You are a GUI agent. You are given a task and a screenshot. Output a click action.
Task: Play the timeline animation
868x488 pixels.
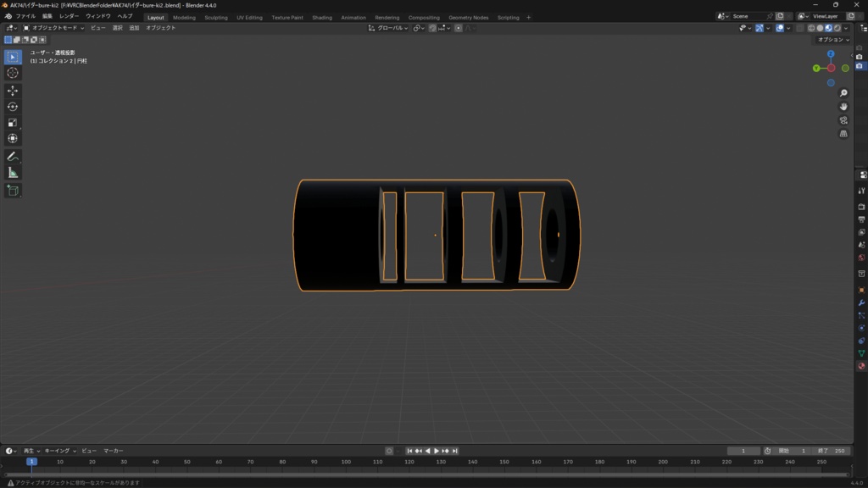coord(437,451)
